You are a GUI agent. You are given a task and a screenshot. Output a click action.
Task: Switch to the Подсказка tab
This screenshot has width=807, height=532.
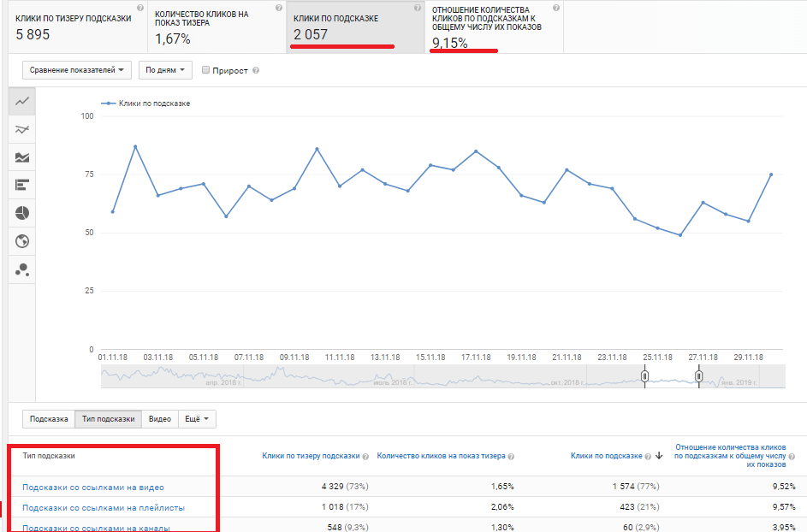(x=49, y=419)
